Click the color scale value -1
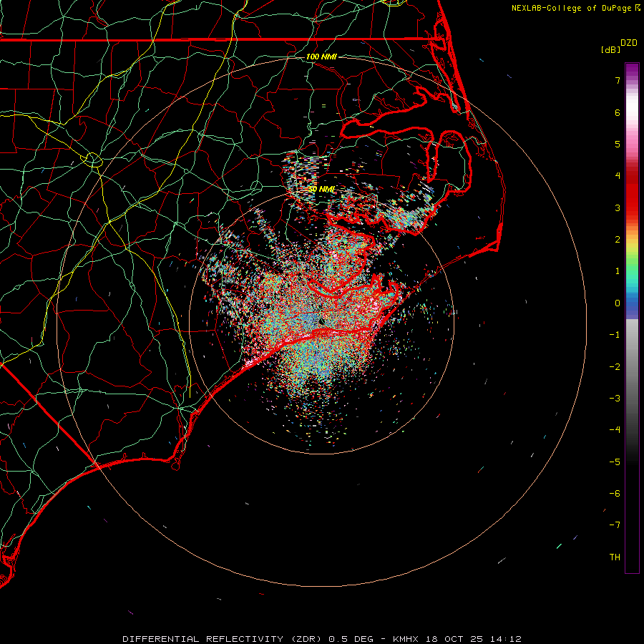The image size is (644, 644). (615, 335)
